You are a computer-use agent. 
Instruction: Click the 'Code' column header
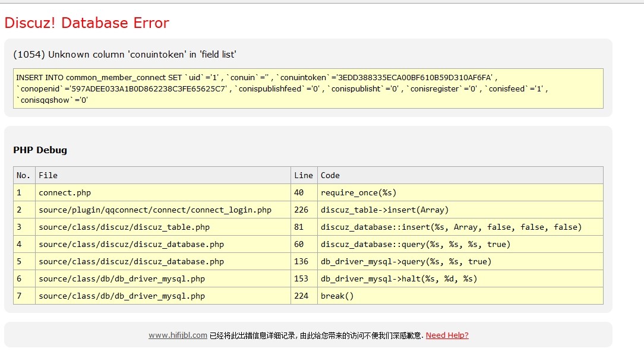pos(330,176)
